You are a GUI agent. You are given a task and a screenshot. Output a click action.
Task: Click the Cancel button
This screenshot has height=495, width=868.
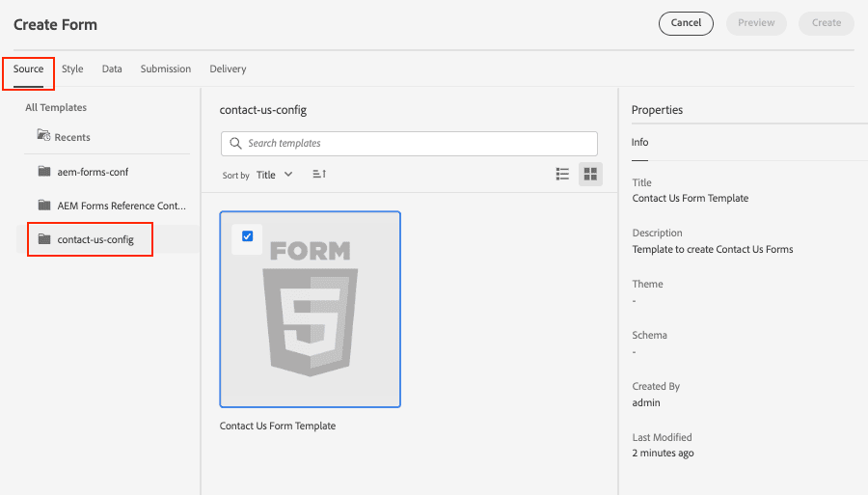(x=686, y=23)
